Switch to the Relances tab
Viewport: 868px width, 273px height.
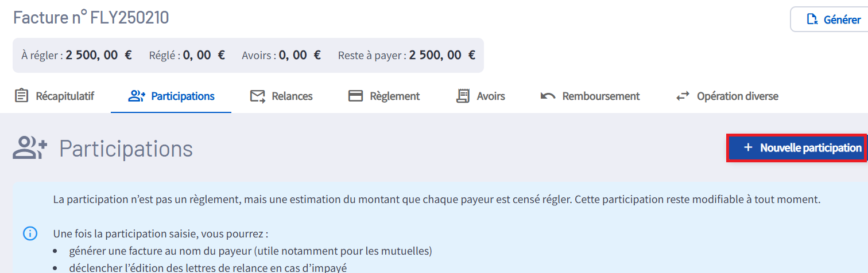[292, 96]
